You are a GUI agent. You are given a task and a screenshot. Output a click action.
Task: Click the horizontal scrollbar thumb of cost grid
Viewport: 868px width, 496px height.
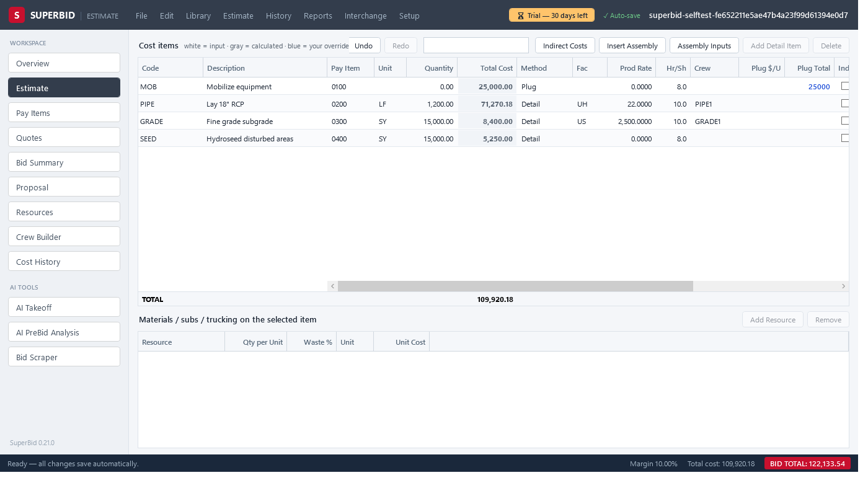pyautogui.click(x=515, y=286)
